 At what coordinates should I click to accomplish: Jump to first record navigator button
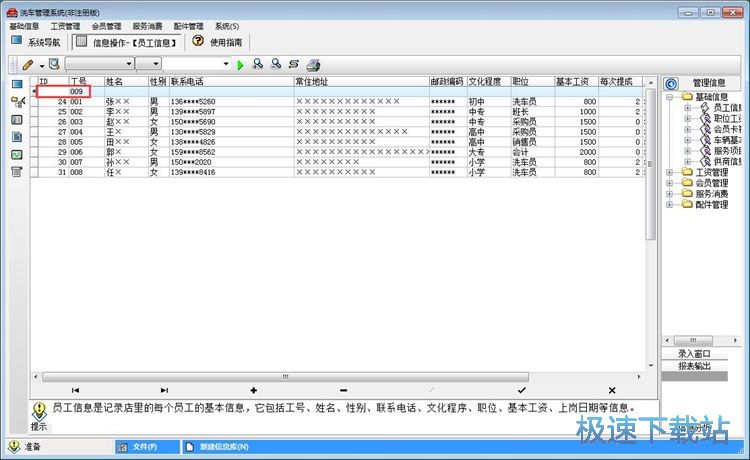click(75, 390)
